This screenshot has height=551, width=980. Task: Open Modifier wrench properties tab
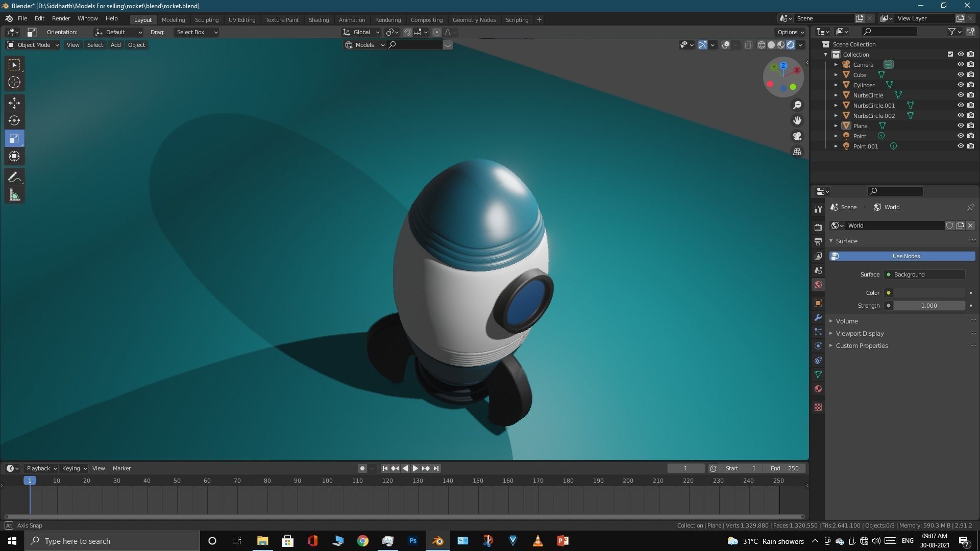(818, 318)
